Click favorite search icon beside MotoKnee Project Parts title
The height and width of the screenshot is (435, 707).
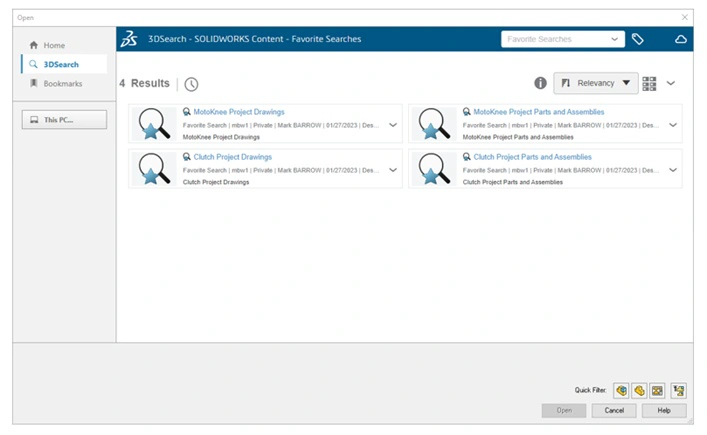[467, 112]
